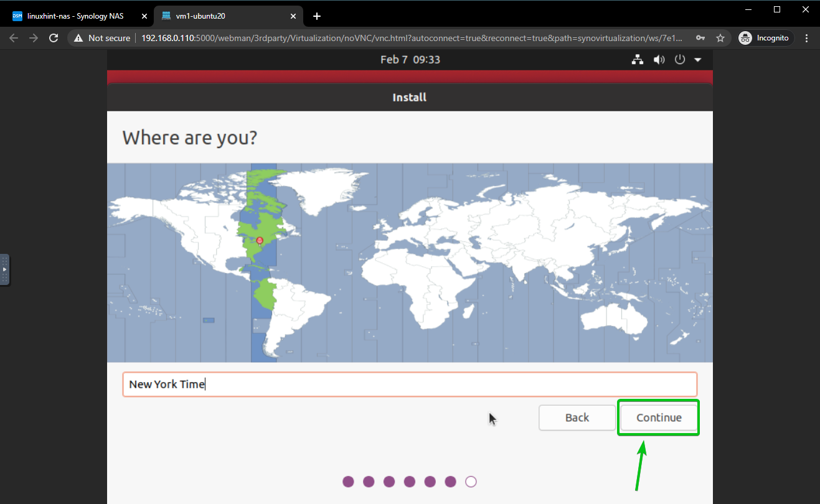Screen dimensions: 820x504
Task: Click the Continue button in installer
Action: [x=658, y=418]
